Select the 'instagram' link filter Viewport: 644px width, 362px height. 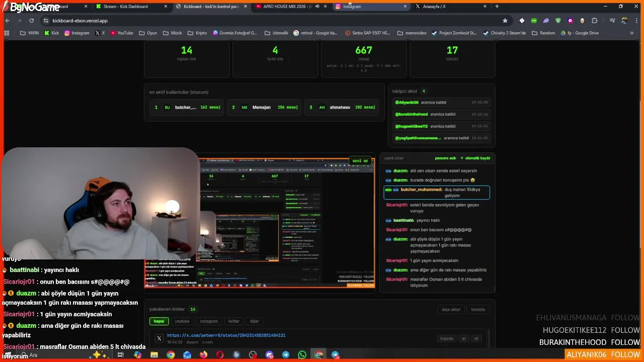[x=209, y=321]
